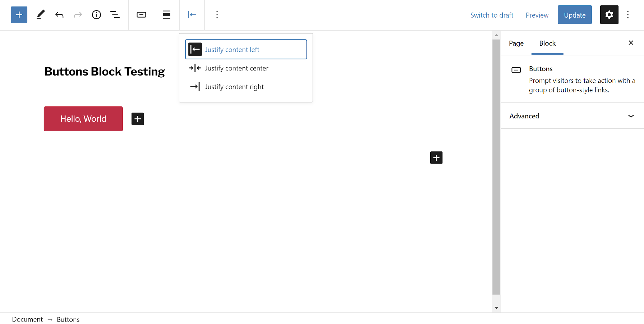Open the block options menu in toolbar
Viewport: 644px width, 324px height.
click(x=217, y=15)
